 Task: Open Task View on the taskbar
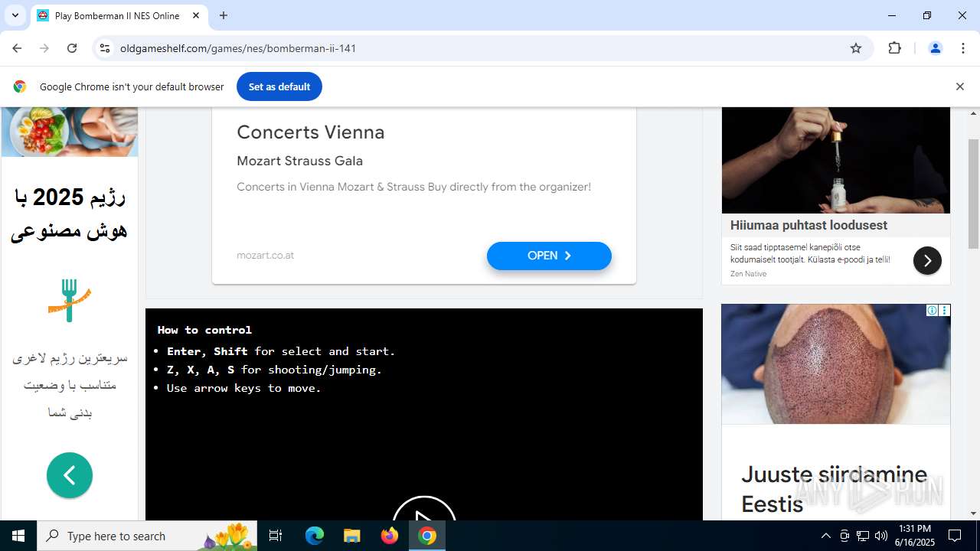pyautogui.click(x=276, y=536)
